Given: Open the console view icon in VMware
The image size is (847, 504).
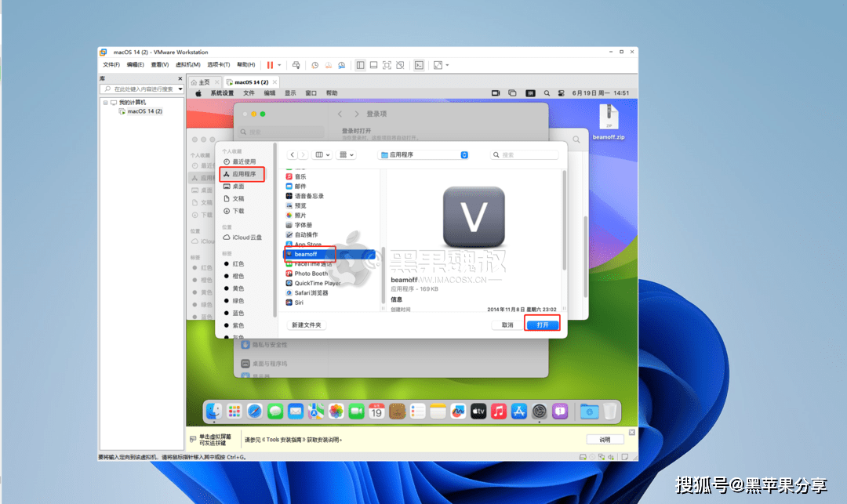Looking at the screenshot, I should point(419,65).
